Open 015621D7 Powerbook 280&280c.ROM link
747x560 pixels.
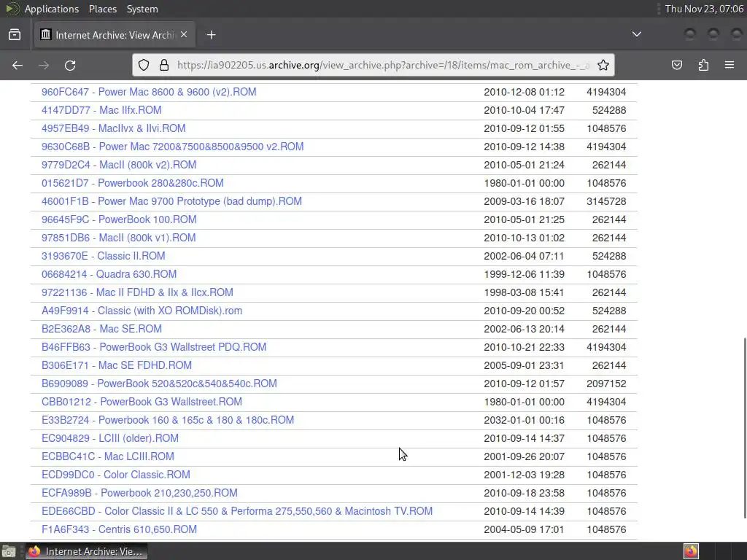[133, 183]
